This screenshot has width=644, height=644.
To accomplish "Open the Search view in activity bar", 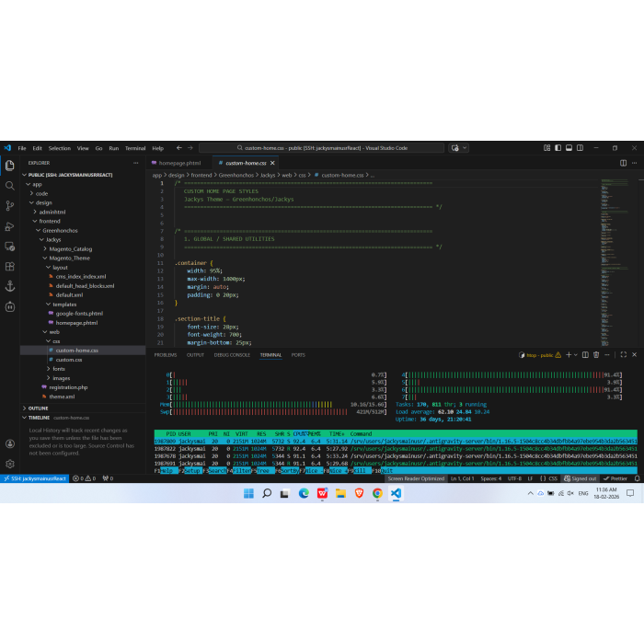I will tap(10, 185).
